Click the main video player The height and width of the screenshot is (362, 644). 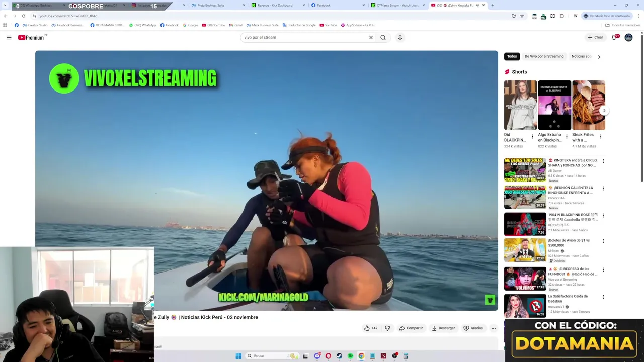[267, 180]
